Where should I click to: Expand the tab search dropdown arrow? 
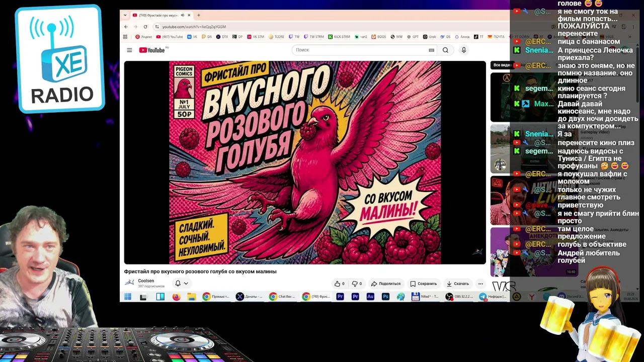point(125,15)
